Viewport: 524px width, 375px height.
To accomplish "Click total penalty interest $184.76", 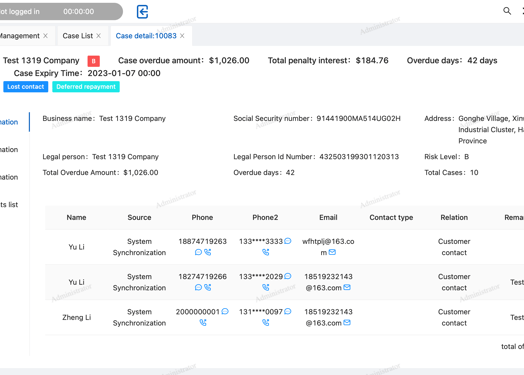I will tap(372, 60).
